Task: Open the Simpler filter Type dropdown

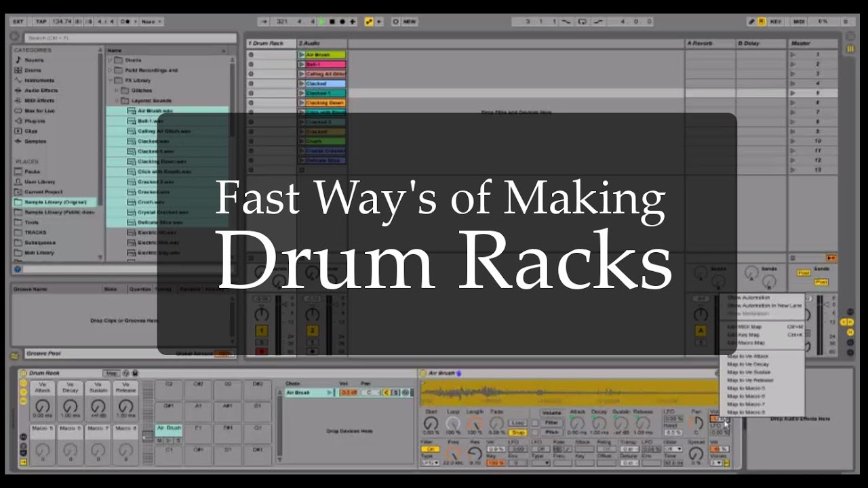Action: coord(430,463)
